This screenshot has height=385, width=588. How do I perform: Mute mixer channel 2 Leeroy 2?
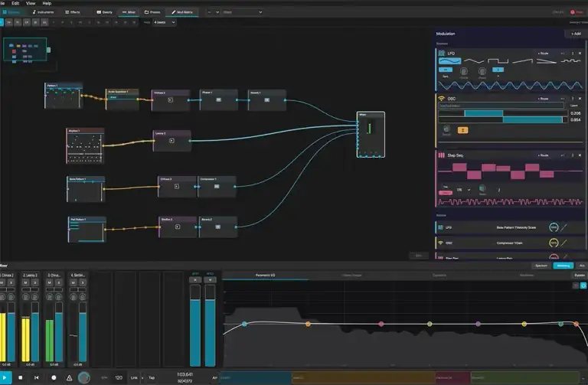pyautogui.click(x=25, y=282)
